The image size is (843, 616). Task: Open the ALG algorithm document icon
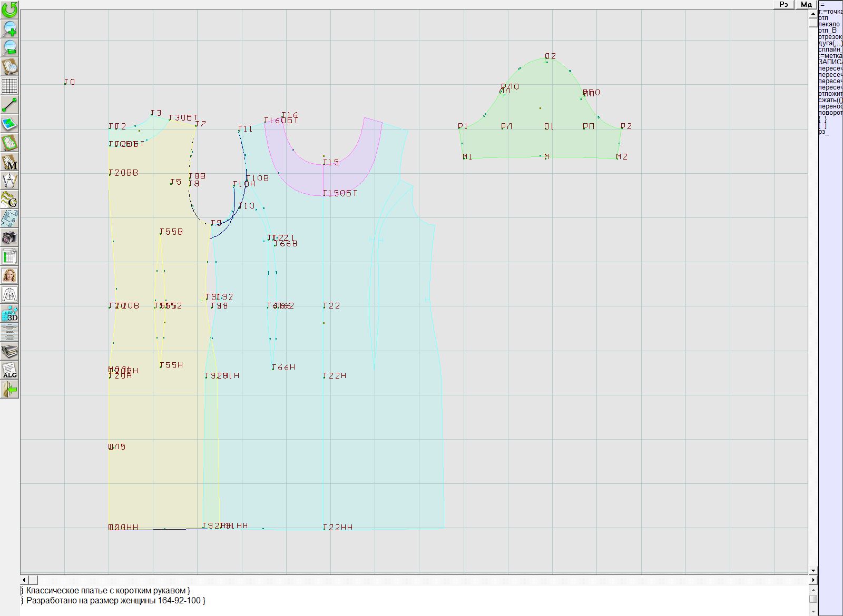[x=9, y=371]
